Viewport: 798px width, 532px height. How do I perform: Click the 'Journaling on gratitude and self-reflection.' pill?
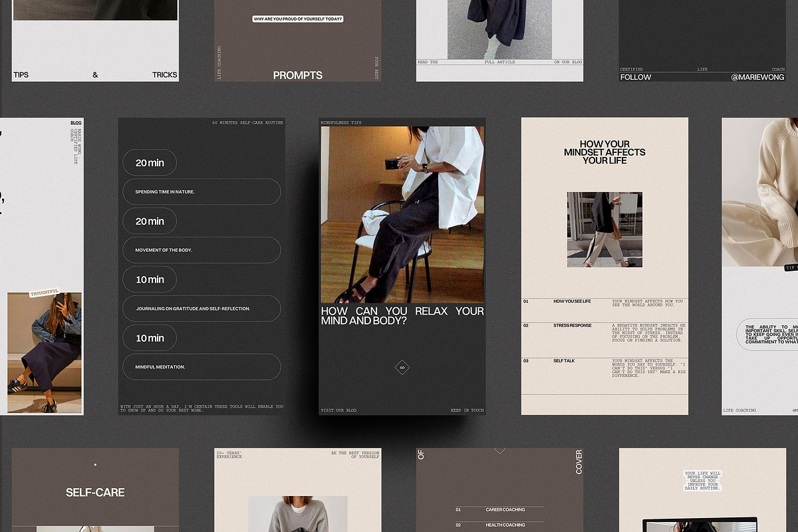201,309
